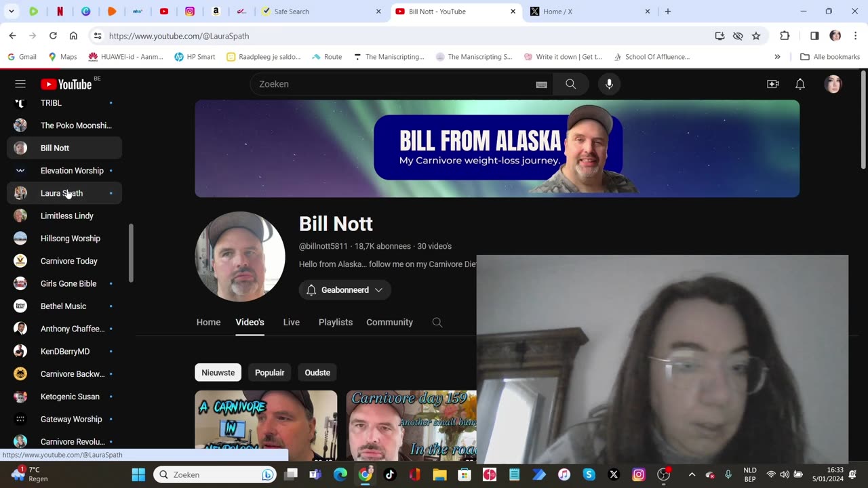The height and width of the screenshot is (488, 868).
Task: Select the Video's channel tab
Action: click(x=250, y=323)
